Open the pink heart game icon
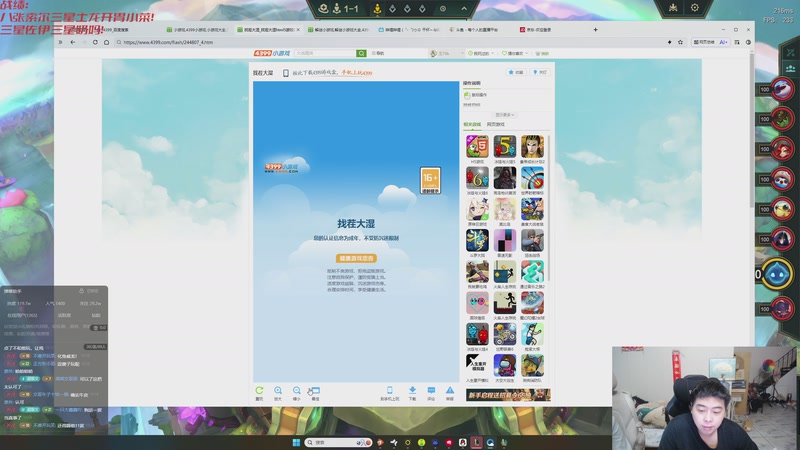800x450 pixels. [x=477, y=303]
